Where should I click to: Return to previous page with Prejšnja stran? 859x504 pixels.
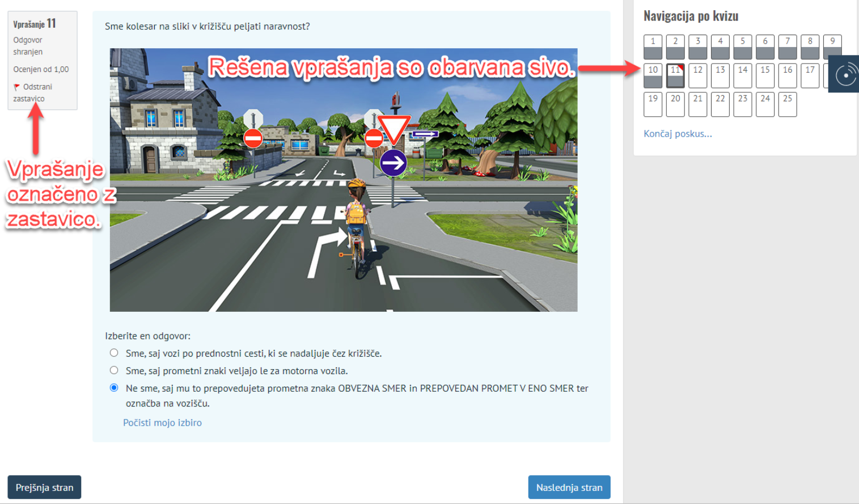(x=44, y=487)
